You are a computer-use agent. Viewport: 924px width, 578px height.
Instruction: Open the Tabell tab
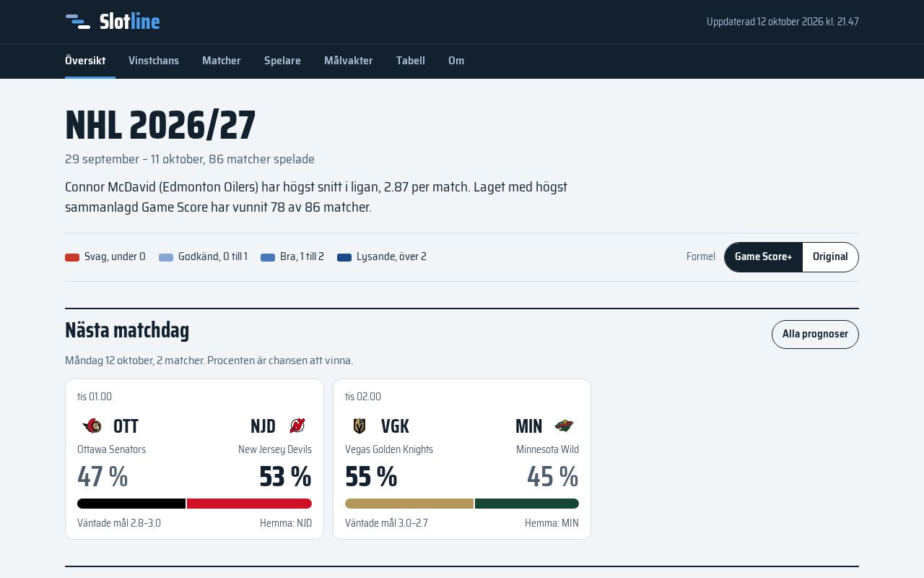click(x=411, y=61)
